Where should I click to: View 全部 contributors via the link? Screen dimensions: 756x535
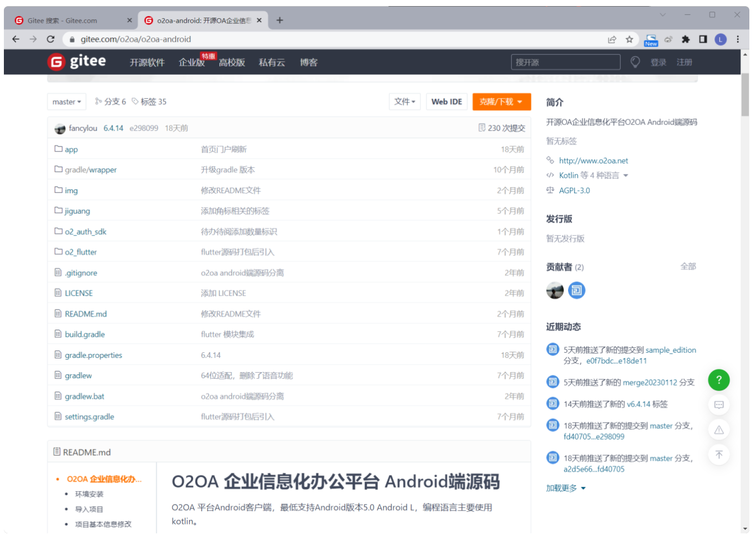(688, 266)
